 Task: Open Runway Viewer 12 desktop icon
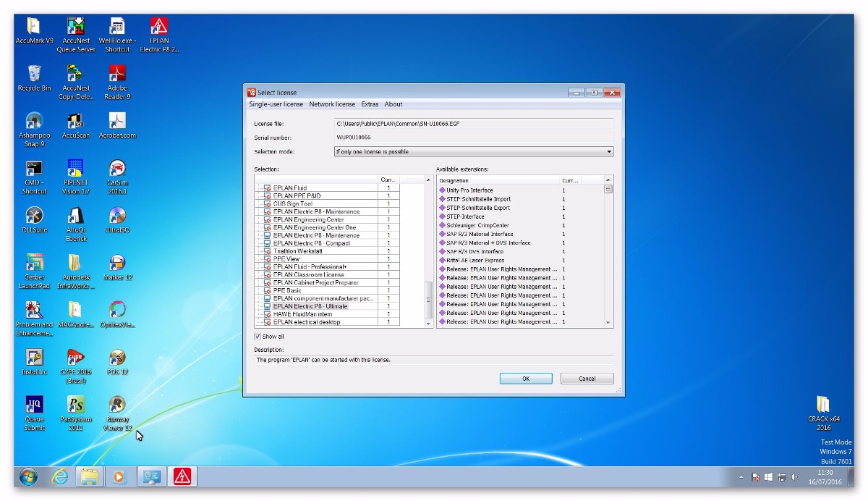117,413
